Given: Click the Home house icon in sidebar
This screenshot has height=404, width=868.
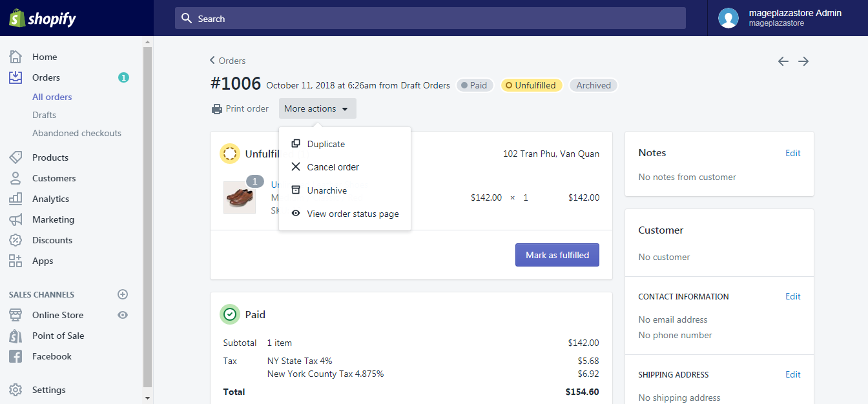Looking at the screenshot, I should (x=15, y=57).
